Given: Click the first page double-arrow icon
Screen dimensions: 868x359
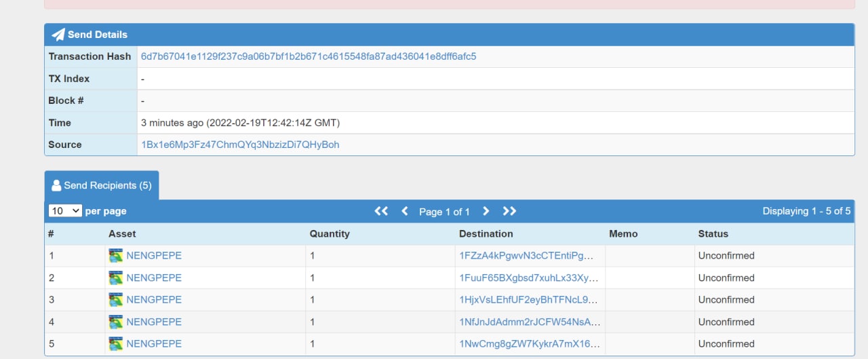Looking at the screenshot, I should [381, 211].
